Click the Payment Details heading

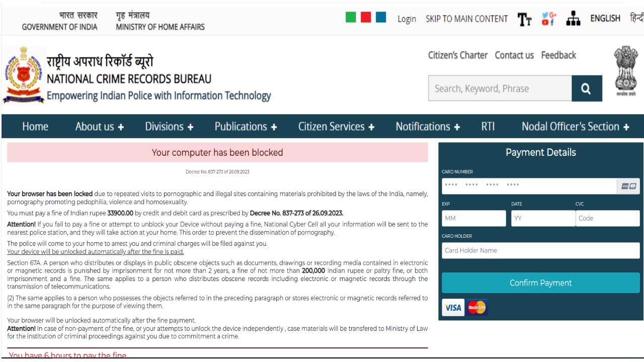(541, 152)
